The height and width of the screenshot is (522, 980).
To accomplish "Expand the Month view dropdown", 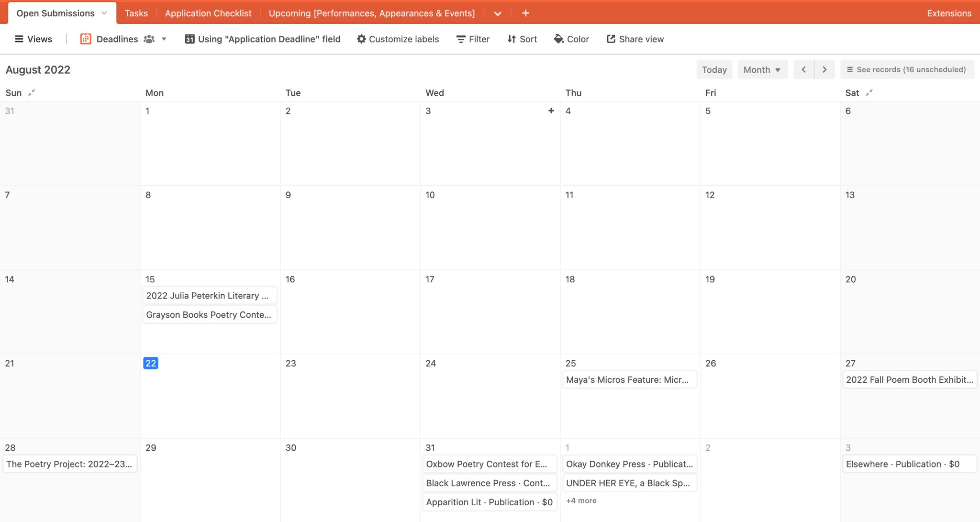I will [762, 70].
